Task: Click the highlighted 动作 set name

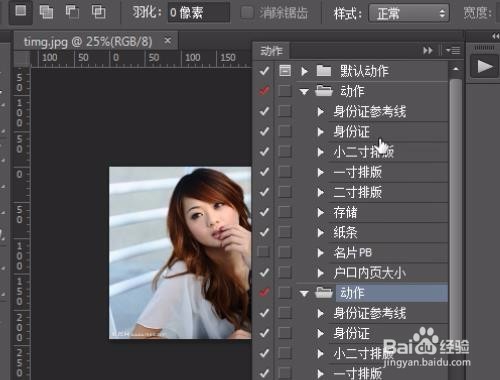Action: coord(352,293)
